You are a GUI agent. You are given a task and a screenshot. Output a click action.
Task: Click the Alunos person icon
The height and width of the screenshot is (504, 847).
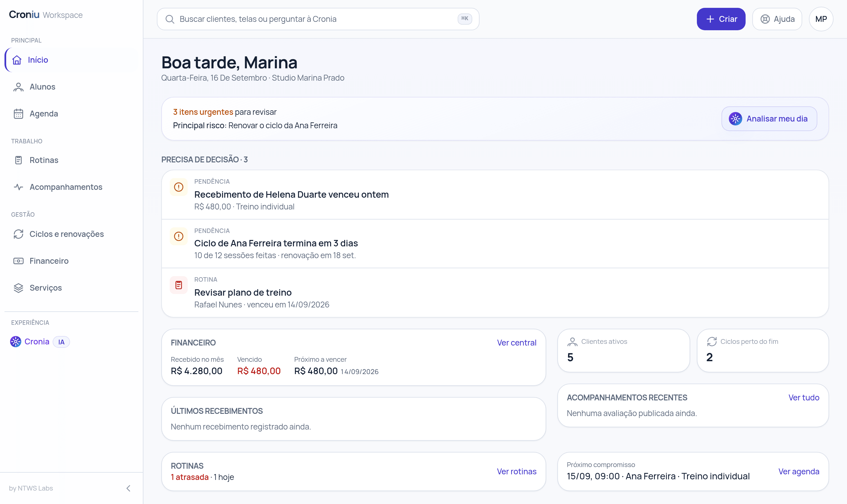18,87
